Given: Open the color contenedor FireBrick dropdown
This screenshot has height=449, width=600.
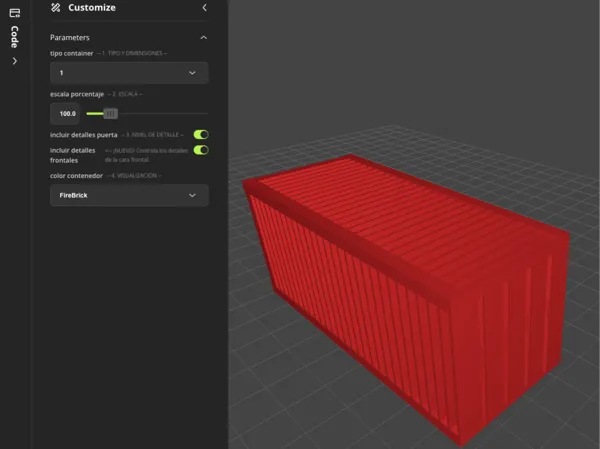Looking at the screenshot, I should [129, 195].
